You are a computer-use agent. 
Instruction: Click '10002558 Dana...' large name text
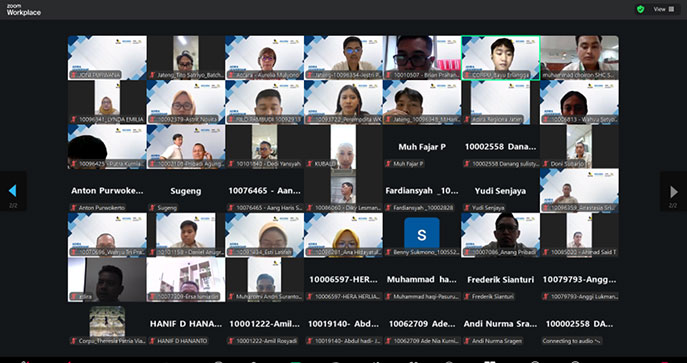(500, 147)
